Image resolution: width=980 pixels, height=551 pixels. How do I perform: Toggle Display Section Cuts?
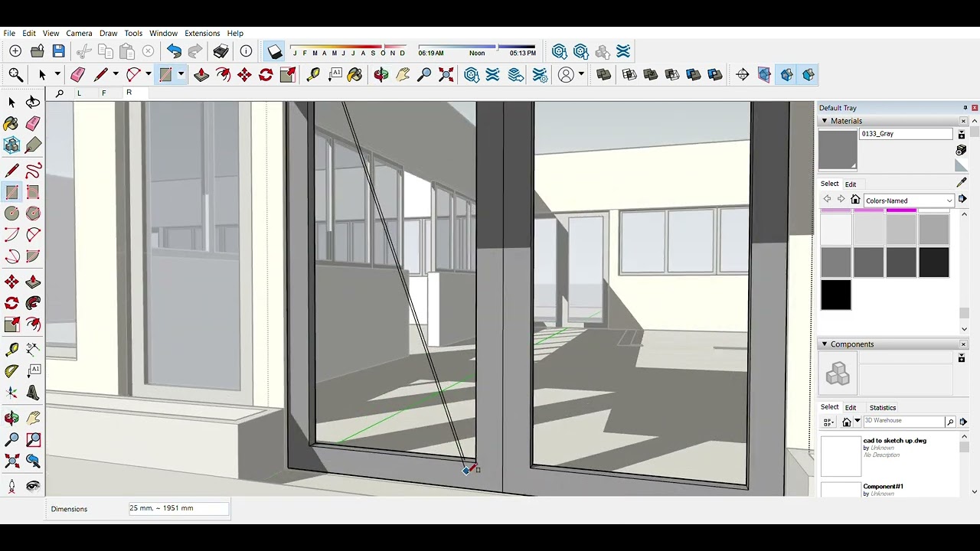click(x=786, y=74)
